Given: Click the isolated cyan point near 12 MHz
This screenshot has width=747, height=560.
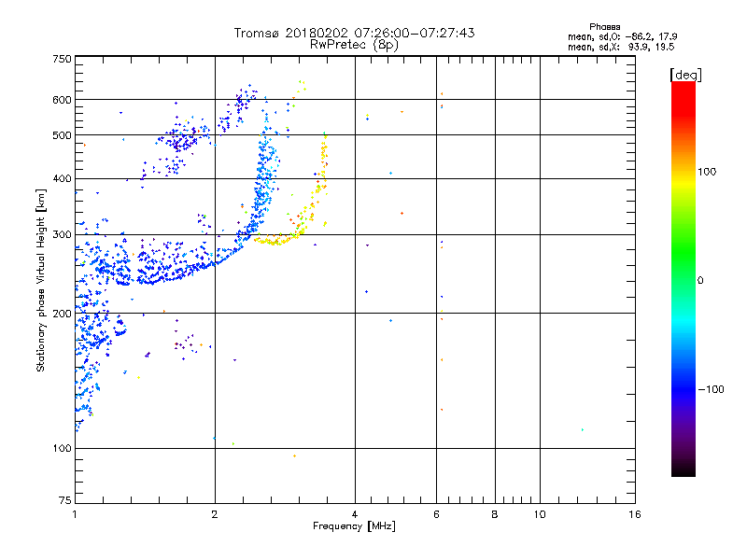Looking at the screenshot, I should (582, 430).
